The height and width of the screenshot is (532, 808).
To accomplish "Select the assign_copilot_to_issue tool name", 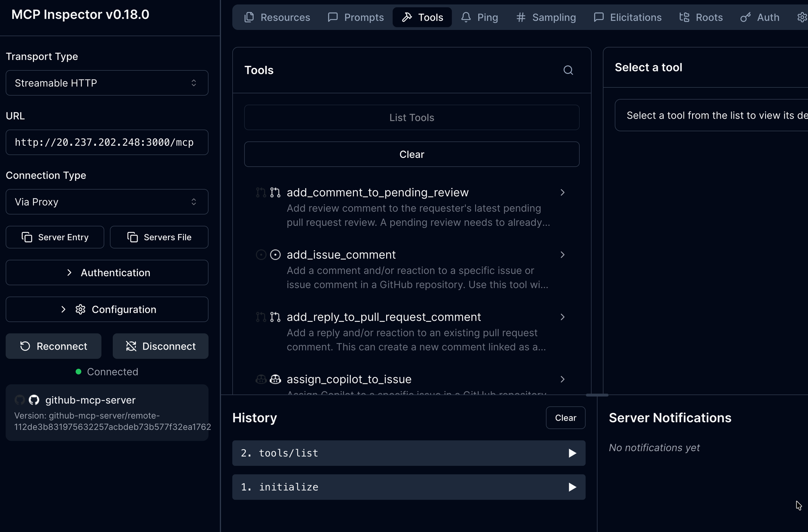I will (x=349, y=379).
